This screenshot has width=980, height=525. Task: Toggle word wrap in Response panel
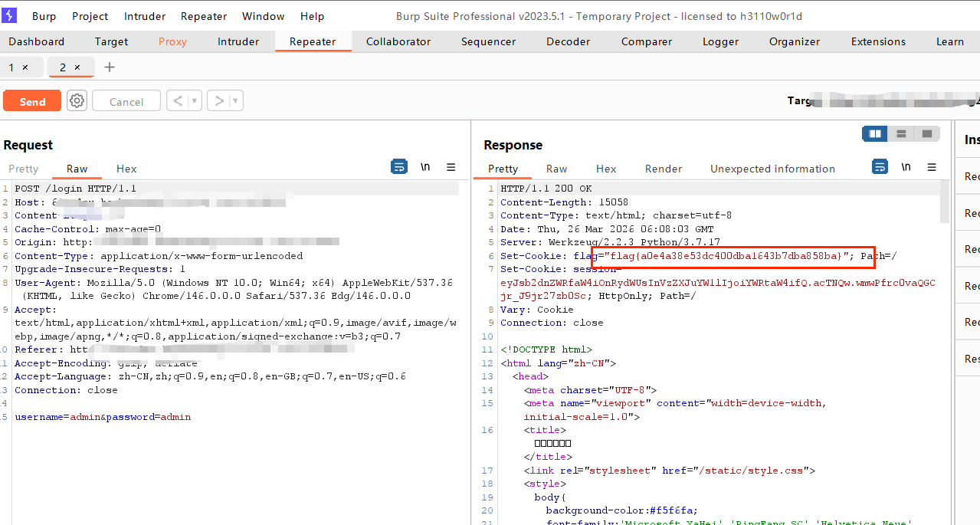pos(880,167)
